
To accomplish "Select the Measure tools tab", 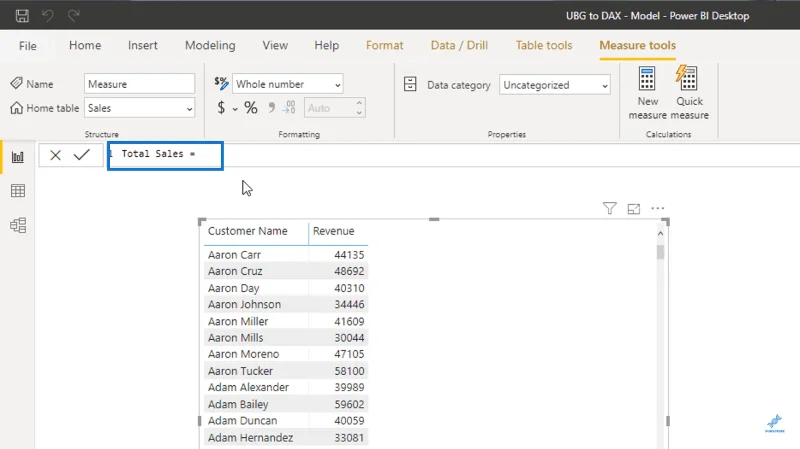I will click(637, 45).
